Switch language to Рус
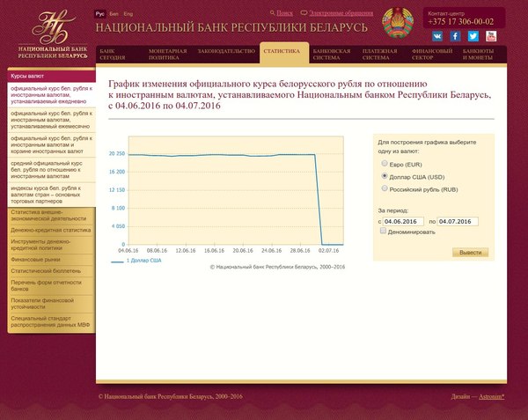This screenshot has width=528, height=420. 99,14
